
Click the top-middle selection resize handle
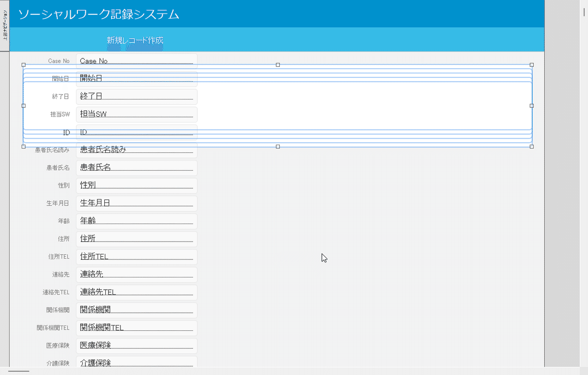click(x=278, y=65)
